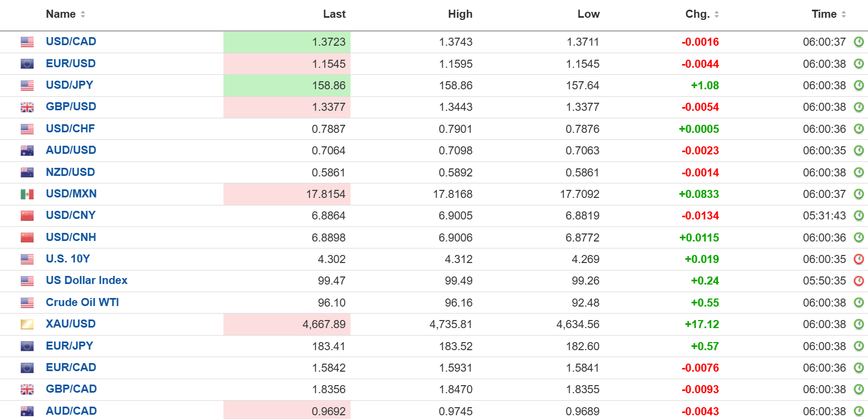Click the green highlighted USD/JPY last price
The image size is (868, 419).
click(x=328, y=86)
